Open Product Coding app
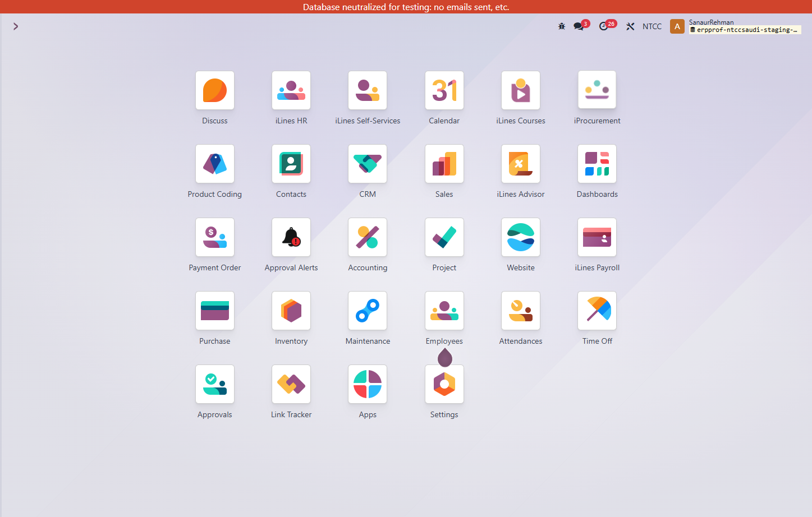This screenshot has width=812, height=517. [x=215, y=164]
